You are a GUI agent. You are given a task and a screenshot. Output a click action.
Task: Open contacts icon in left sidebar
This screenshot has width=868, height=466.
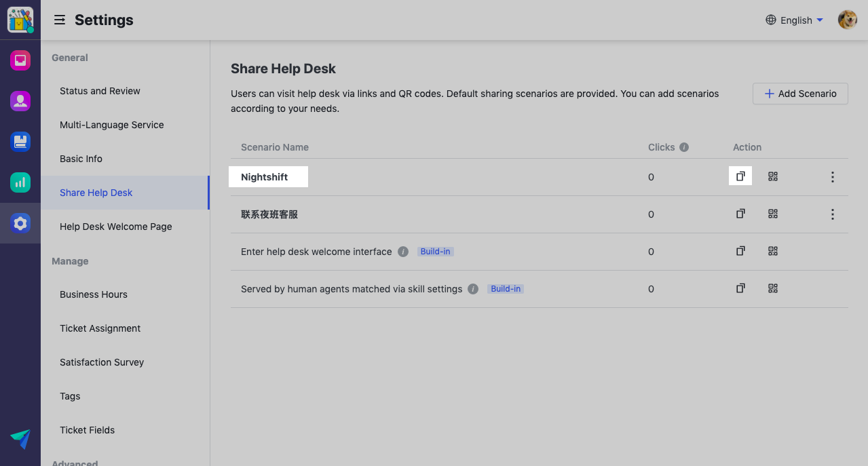20,101
